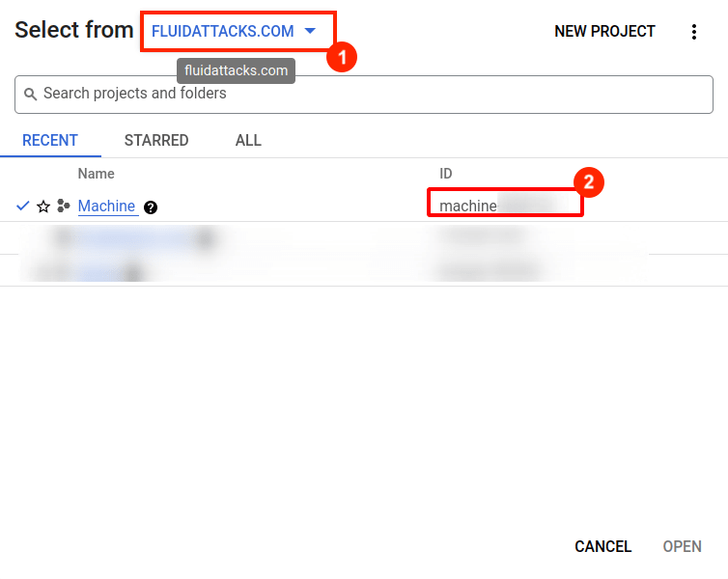
Task: Click the magnifier search icon
Action: pos(30,95)
